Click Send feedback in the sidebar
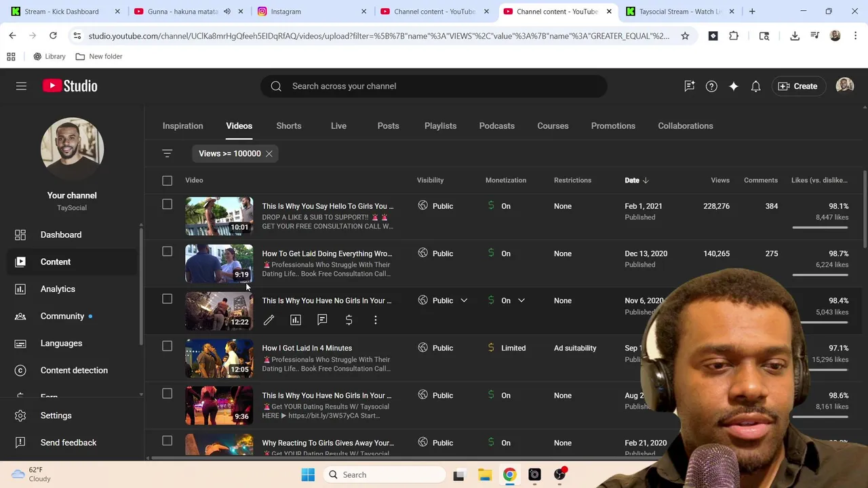868x488 pixels. (x=72, y=443)
